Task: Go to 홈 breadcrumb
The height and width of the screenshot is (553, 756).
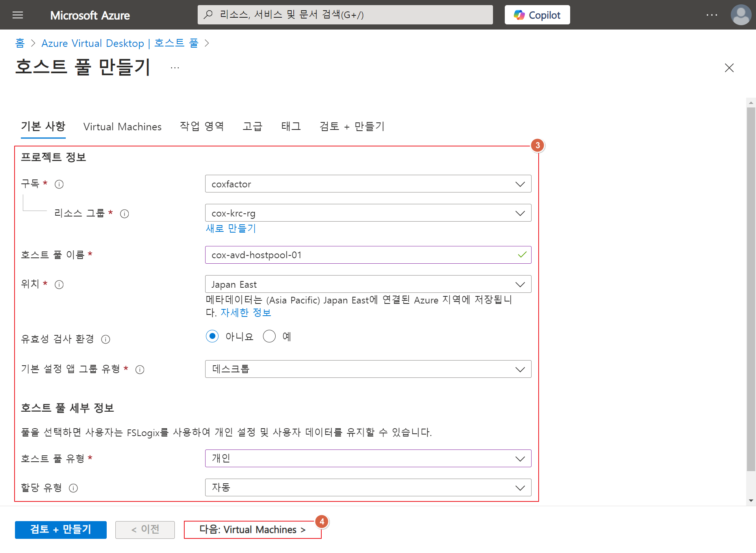Action: 20,43
